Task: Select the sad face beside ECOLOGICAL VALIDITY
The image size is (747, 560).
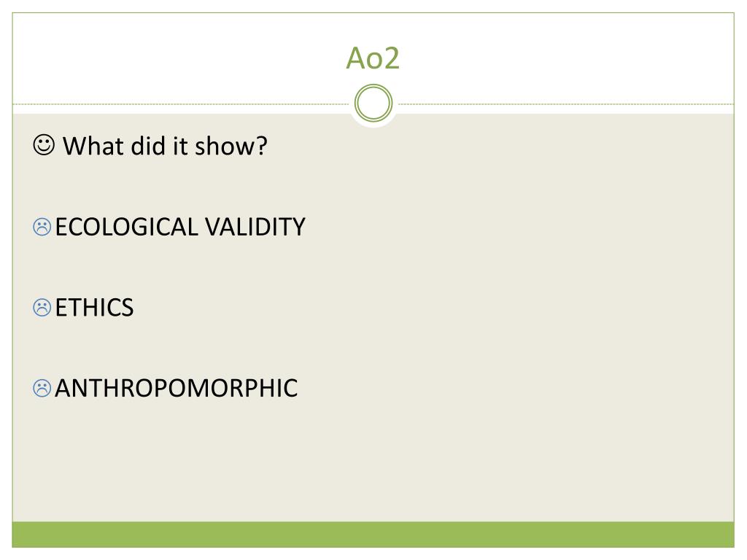Action: 42,227
